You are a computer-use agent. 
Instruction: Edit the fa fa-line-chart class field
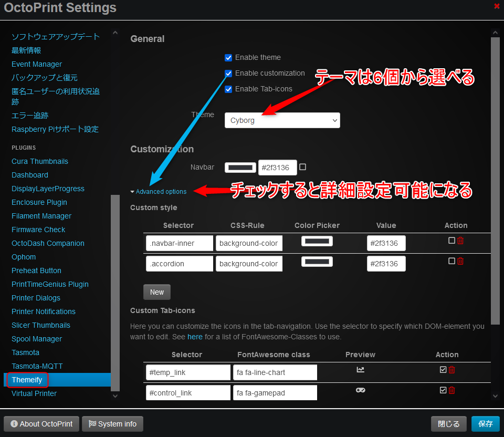275,372
